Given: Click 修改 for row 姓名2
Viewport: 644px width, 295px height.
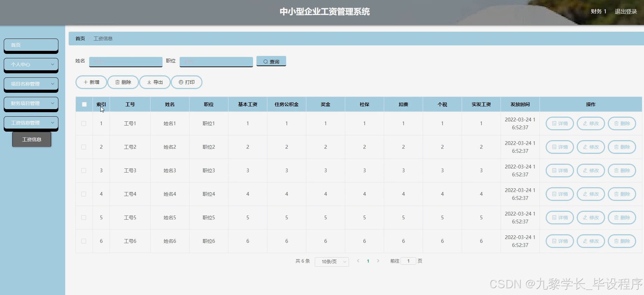Looking at the screenshot, I should [591, 147].
